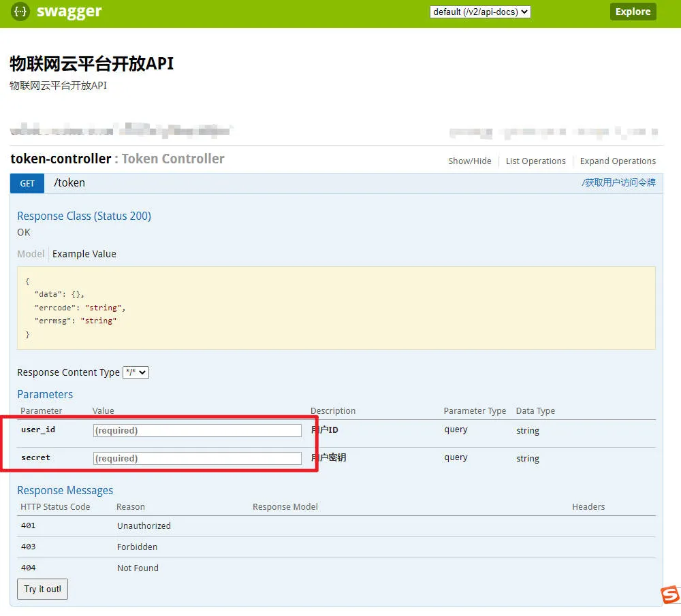Click the /token endpoint path
The image size is (681, 616).
[x=69, y=183]
